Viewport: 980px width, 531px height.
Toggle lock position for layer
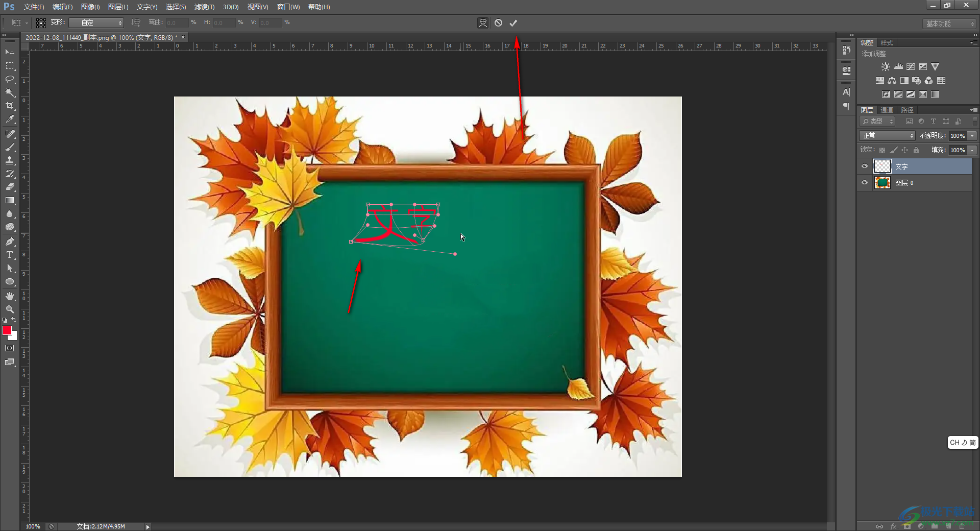coord(904,150)
